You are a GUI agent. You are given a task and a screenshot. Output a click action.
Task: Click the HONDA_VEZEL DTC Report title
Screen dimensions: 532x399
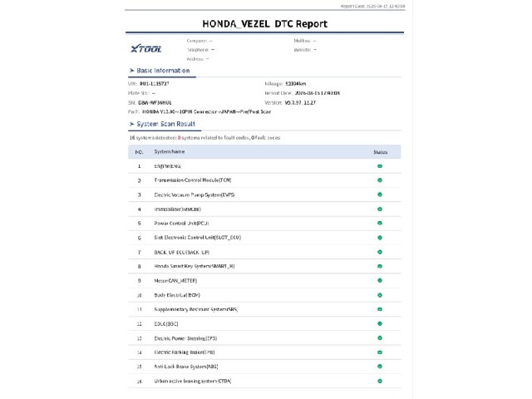coord(264,24)
